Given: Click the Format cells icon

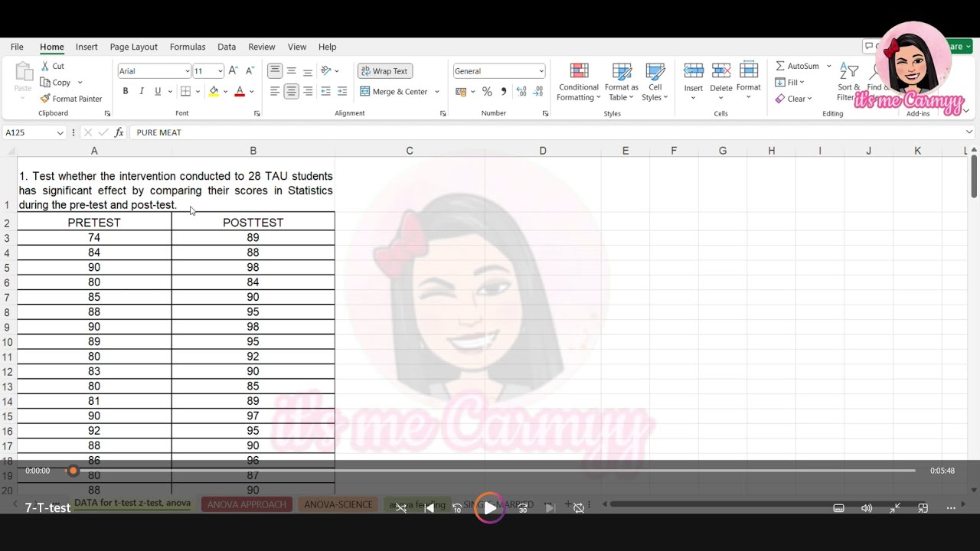Looking at the screenshot, I should click(749, 70).
